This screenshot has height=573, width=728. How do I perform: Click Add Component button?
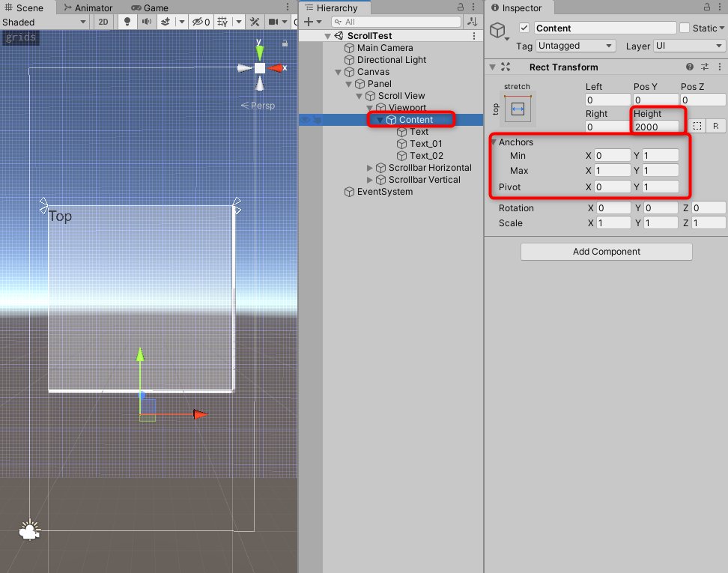click(x=607, y=252)
